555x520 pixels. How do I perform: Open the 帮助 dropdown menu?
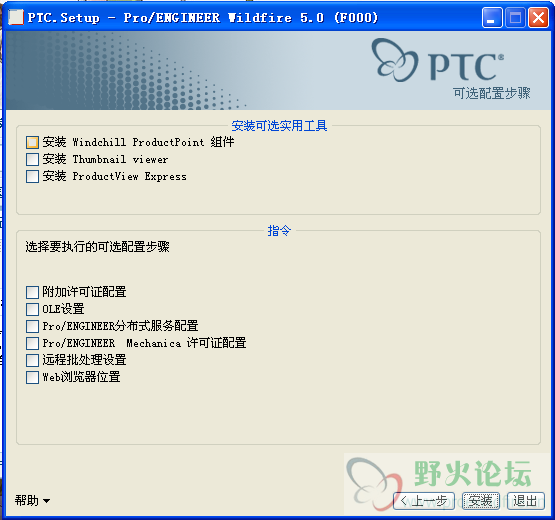[32, 501]
